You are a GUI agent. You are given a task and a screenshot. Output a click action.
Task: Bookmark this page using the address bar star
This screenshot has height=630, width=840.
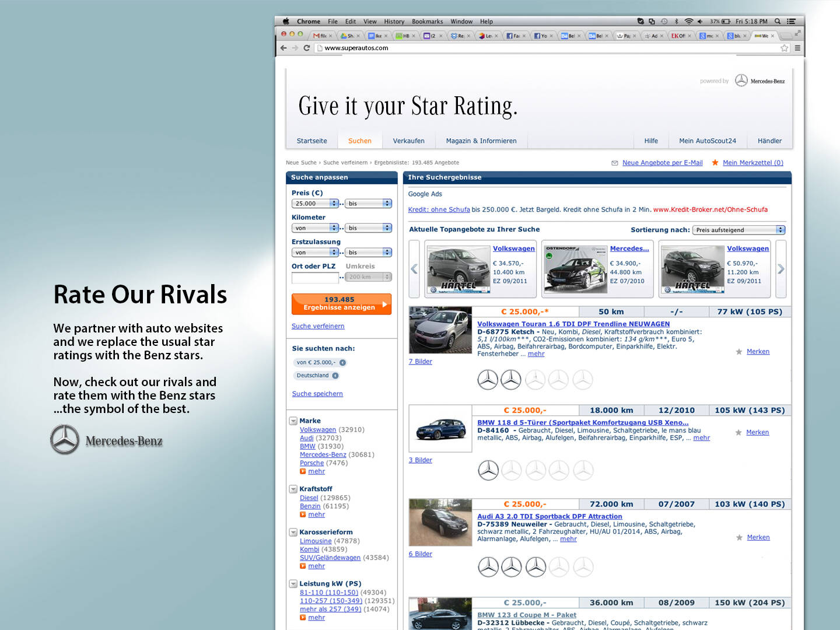[x=785, y=48]
